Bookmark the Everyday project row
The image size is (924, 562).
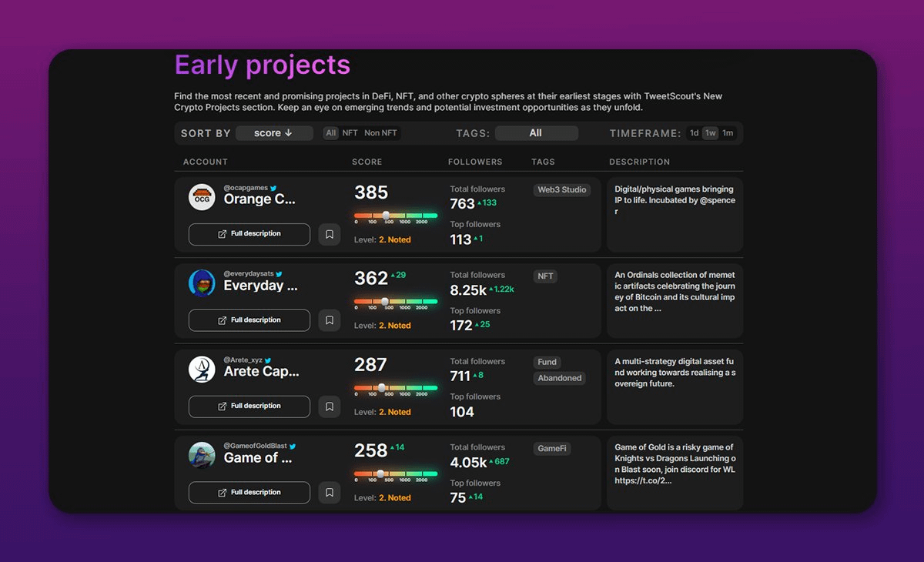click(330, 319)
